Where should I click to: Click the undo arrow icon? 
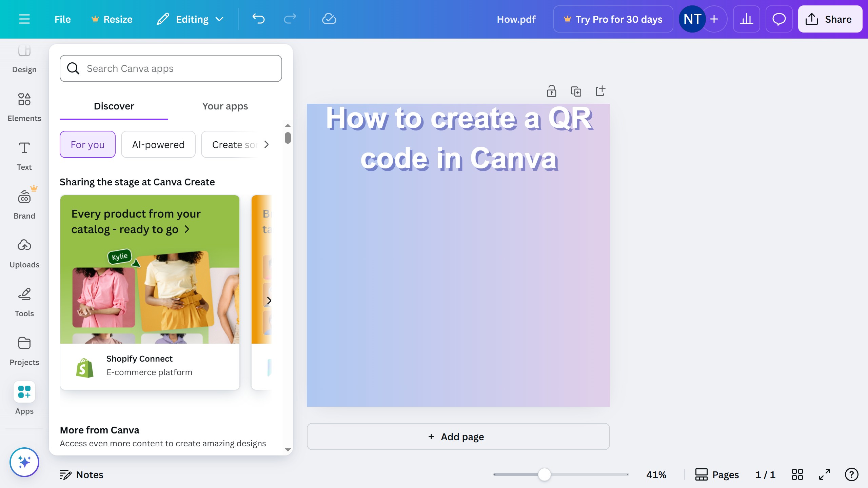pyautogui.click(x=258, y=19)
